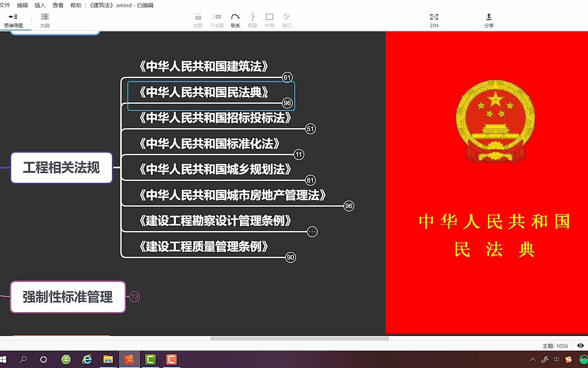This screenshot has width=588, height=368.
Task: Open File Explorer from taskbar
Action: click(x=108, y=359)
